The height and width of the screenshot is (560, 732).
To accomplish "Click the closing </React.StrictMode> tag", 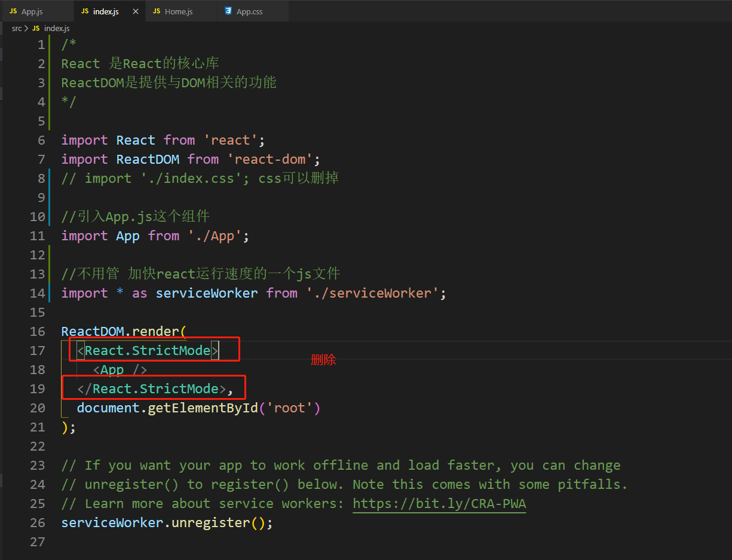I will click(152, 389).
